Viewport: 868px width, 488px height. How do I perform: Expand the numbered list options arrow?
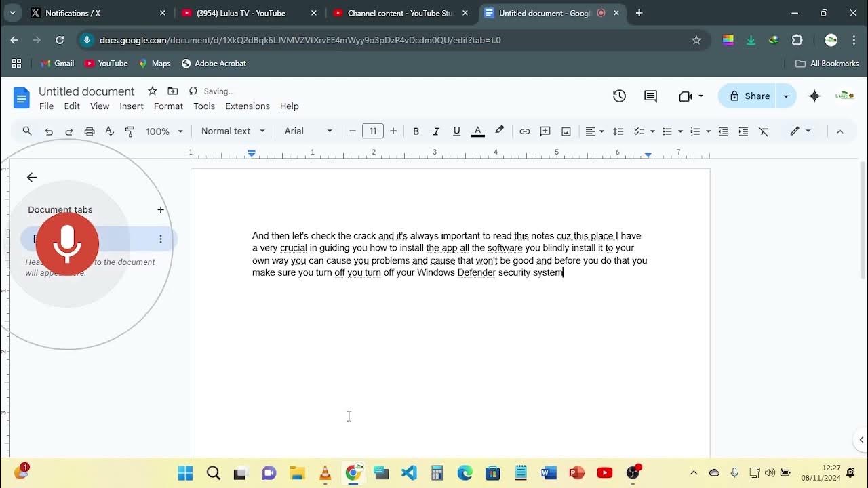click(708, 131)
